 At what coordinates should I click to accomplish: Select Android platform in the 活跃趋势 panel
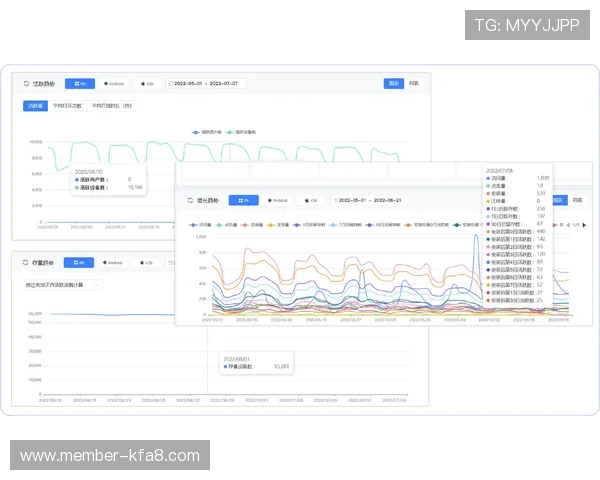point(113,84)
